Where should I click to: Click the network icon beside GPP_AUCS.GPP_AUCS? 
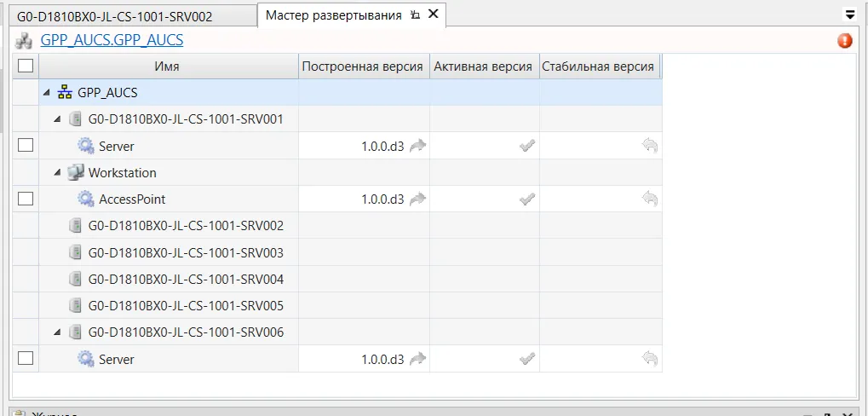click(x=24, y=40)
